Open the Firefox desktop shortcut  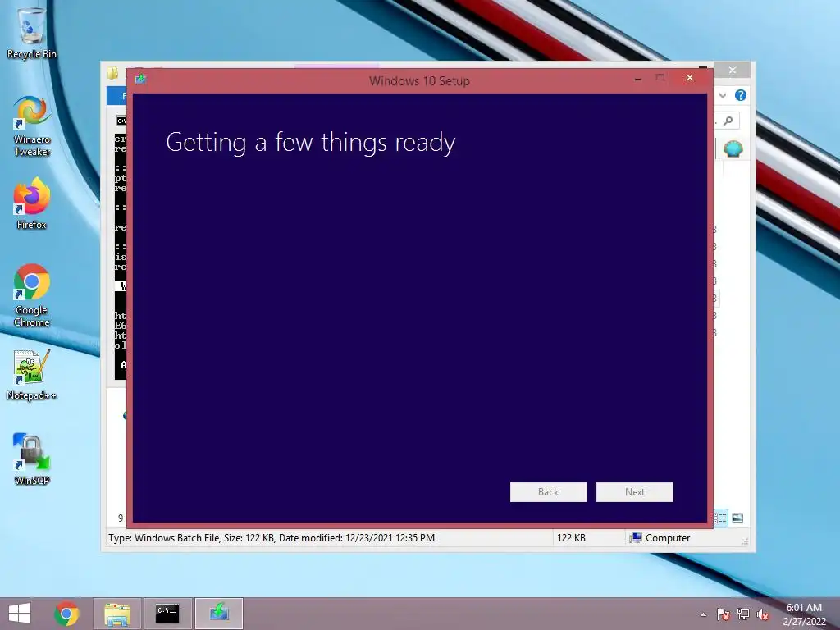pyautogui.click(x=31, y=203)
